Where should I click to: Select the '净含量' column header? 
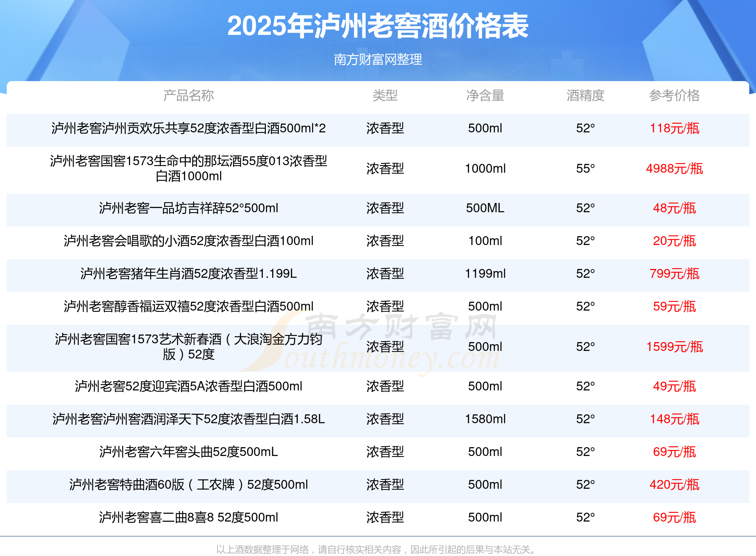point(485,95)
